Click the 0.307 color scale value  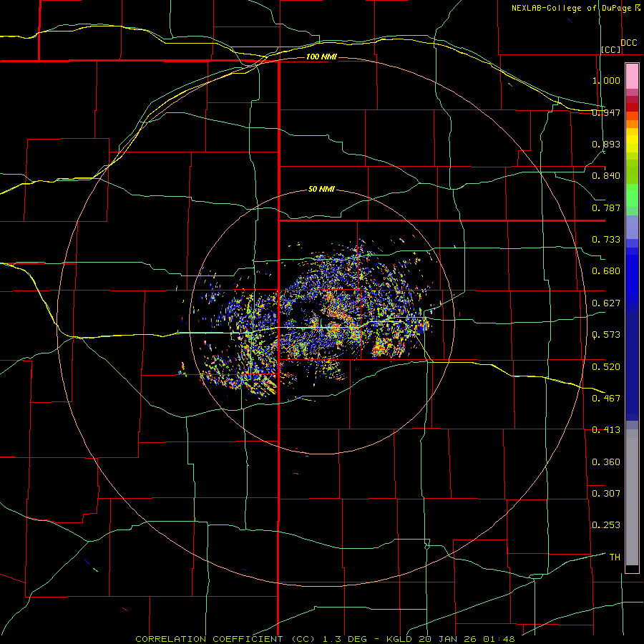[606, 494]
